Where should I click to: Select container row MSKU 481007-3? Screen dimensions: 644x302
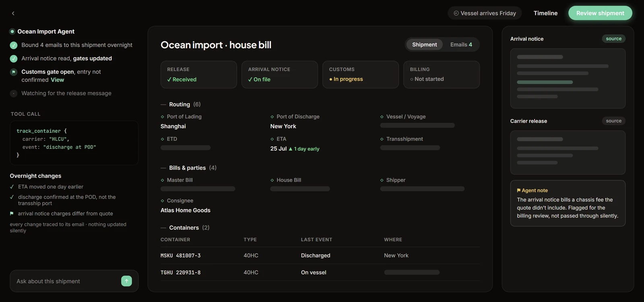320,255
